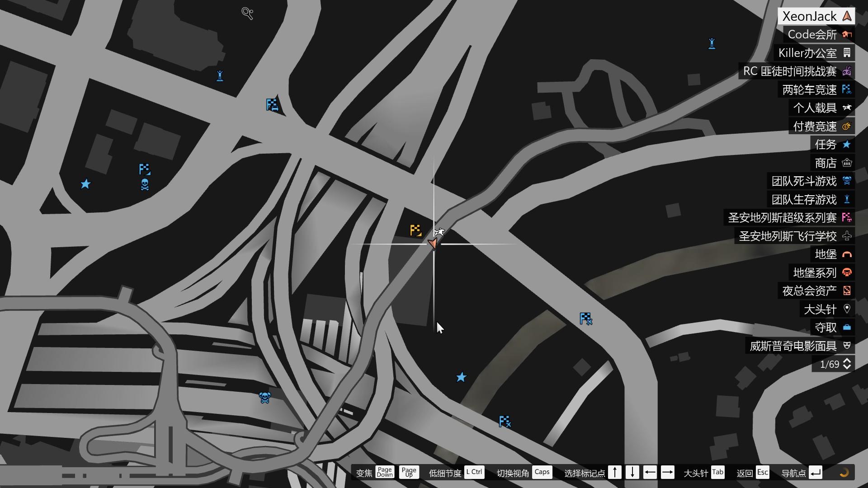Screen dimensions: 868x488
Task: Select 团队生存游戏 legend entry
Action: [x=811, y=199]
